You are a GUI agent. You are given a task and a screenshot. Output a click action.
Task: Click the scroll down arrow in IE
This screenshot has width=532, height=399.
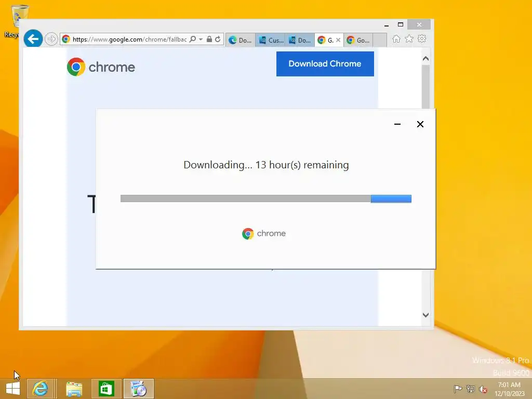pos(426,315)
